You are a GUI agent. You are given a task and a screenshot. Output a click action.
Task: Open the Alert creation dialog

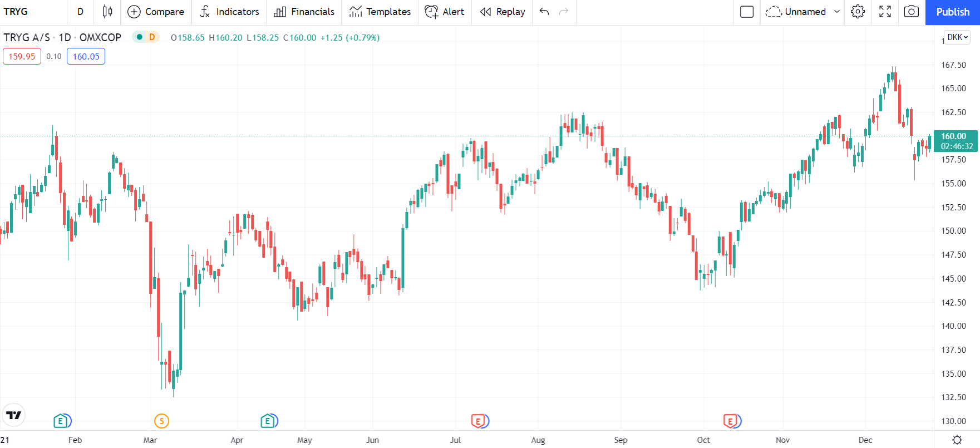click(x=445, y=12)
